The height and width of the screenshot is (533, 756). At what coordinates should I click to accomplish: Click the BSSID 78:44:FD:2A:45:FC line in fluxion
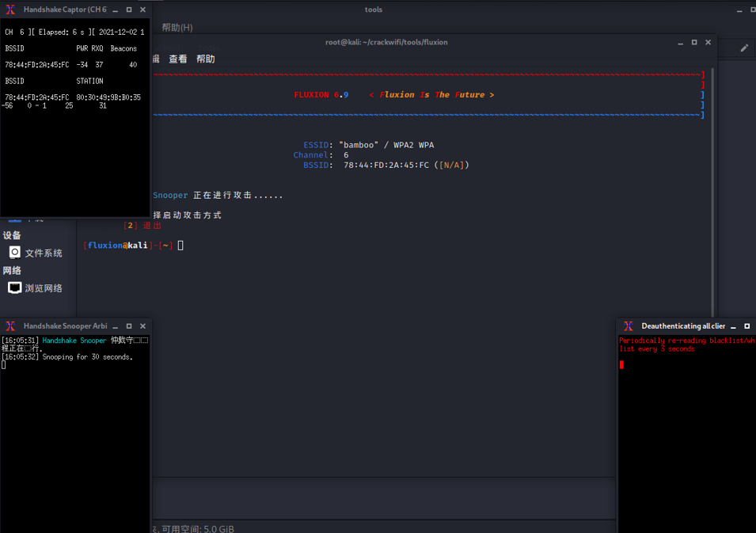[386, 165]
